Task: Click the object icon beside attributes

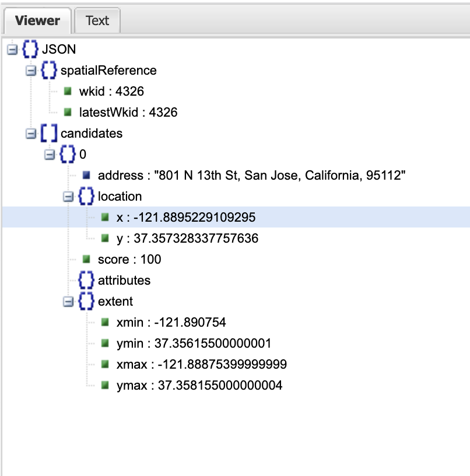Action: 86,281
